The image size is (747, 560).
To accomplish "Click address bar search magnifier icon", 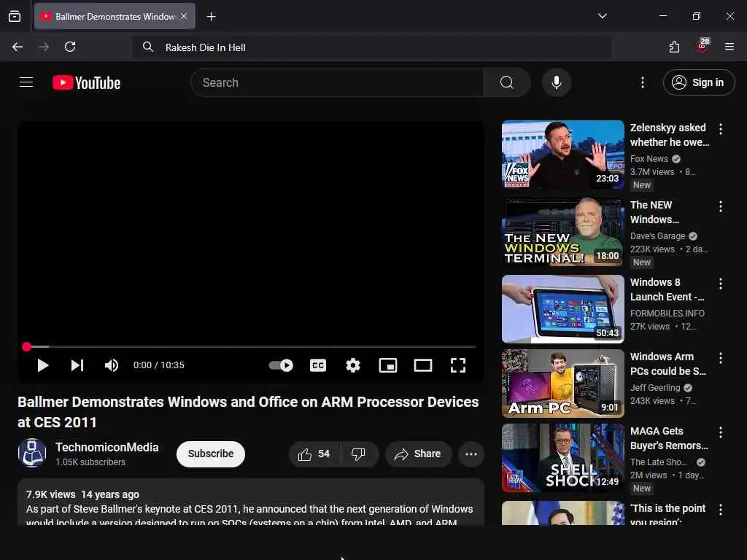I will click(x=147, y=47).
